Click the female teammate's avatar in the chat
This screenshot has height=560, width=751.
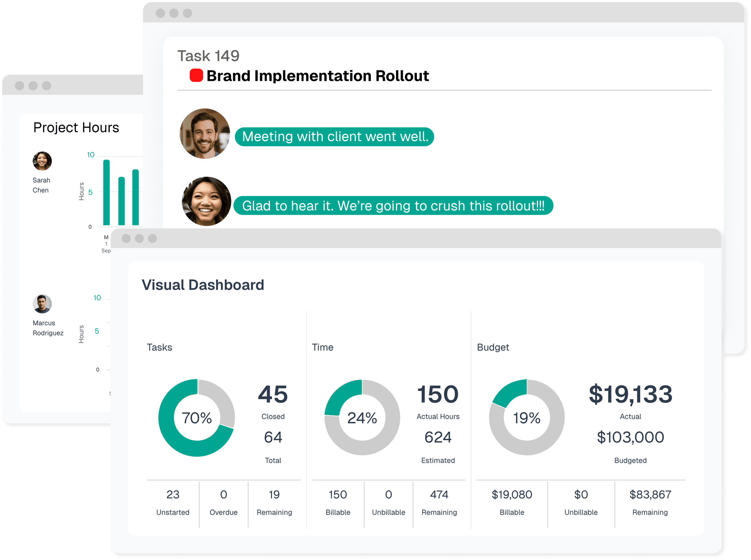point(206,202)
